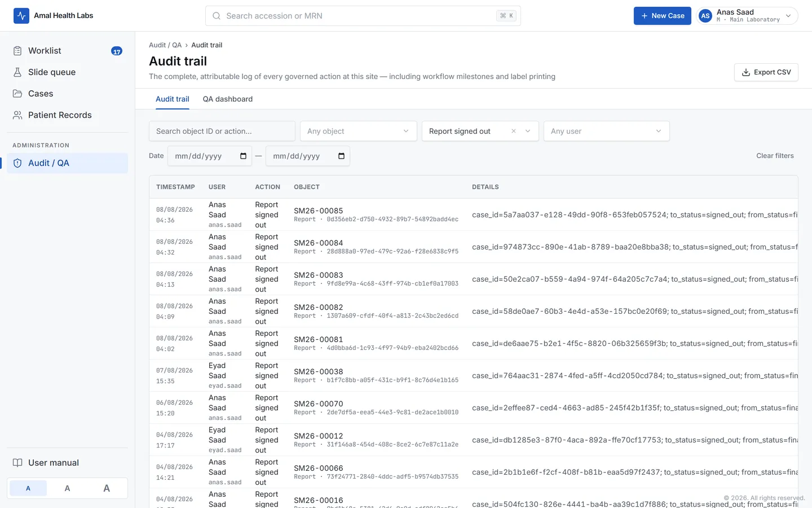The image size is (812, 508).
Task: Click the Cases folder icon in sidebar
Action: [17, 94]
